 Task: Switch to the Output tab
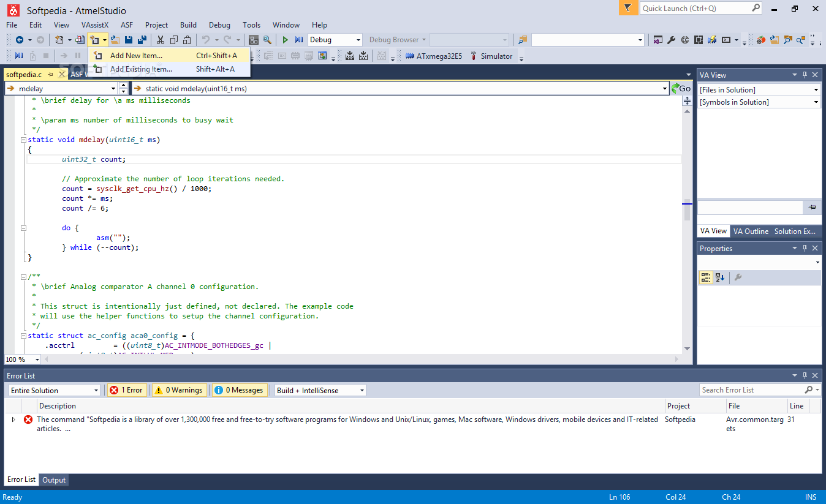click(54, 480)
